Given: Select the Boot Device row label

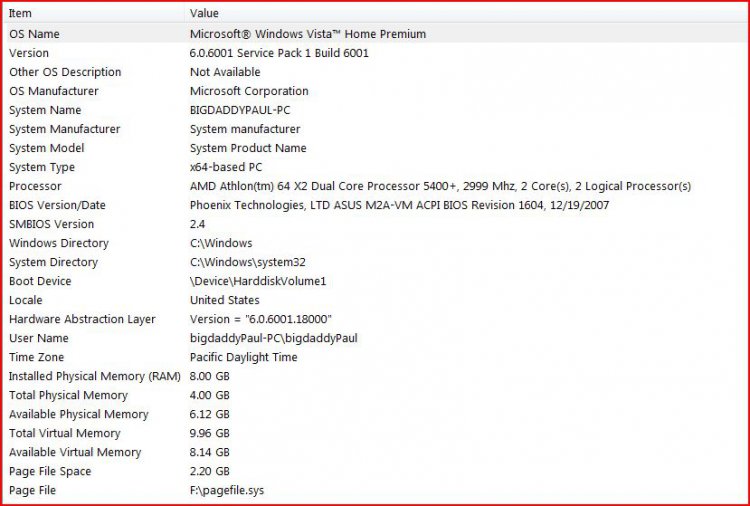Looking at the screenshot, I should click(x=40, y=281).
